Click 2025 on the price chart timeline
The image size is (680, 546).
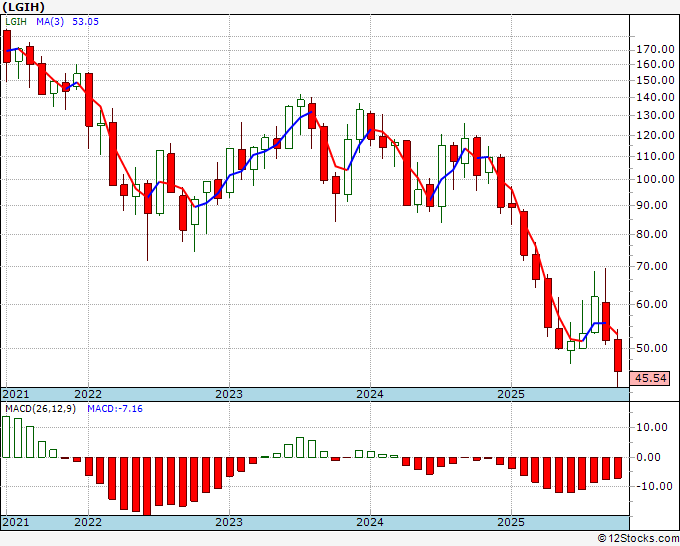point(511,394)
